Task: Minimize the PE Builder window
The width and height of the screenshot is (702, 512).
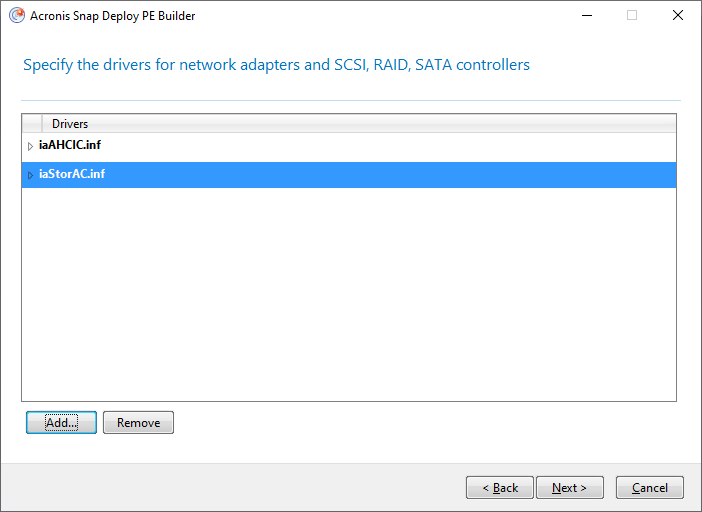Action: click(584, 15)
